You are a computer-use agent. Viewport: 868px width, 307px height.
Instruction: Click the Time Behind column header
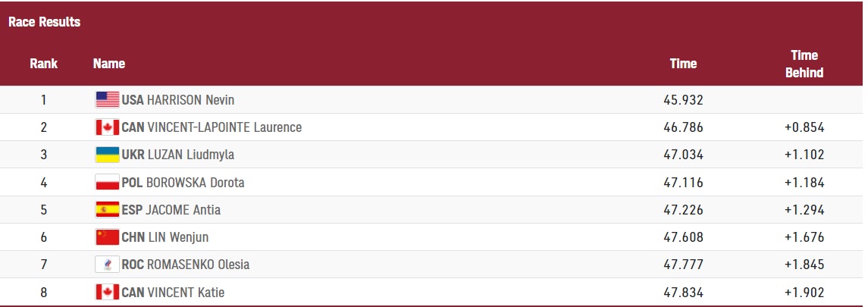[x=804, y=64]
